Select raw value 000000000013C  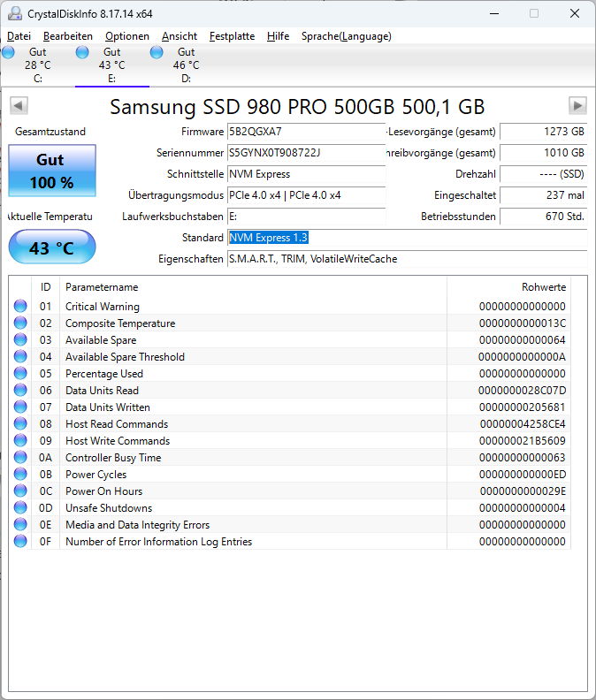tap(523, 323)
